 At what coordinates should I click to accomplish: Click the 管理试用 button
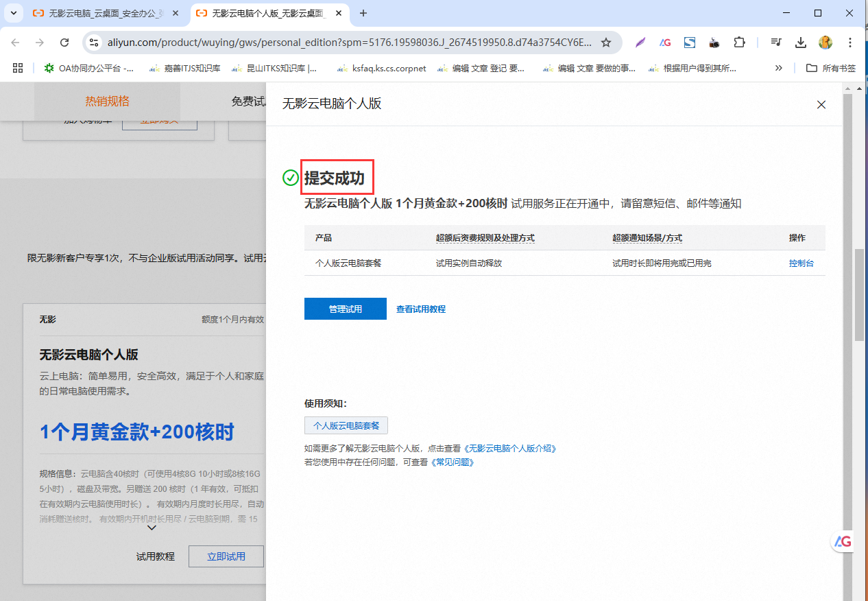[x=346, y=309]
